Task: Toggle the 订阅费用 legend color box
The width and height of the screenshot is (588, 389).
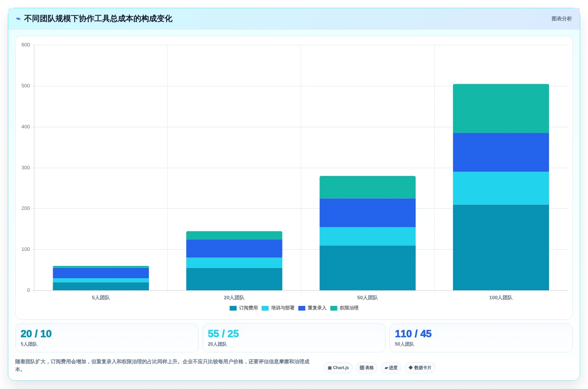Action: pos(233,308)
